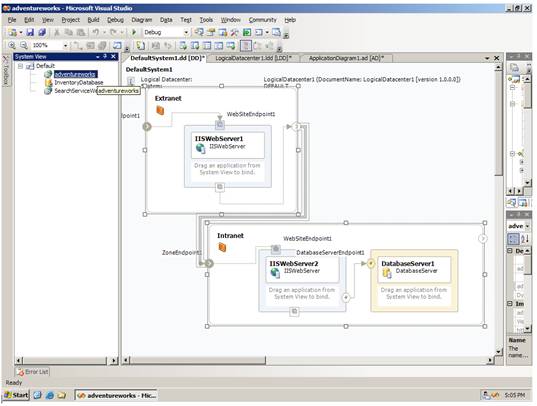This screenshot has width=537, height=406.
Task: Click the New Project toolbar icon
Action: click(13, 33)
